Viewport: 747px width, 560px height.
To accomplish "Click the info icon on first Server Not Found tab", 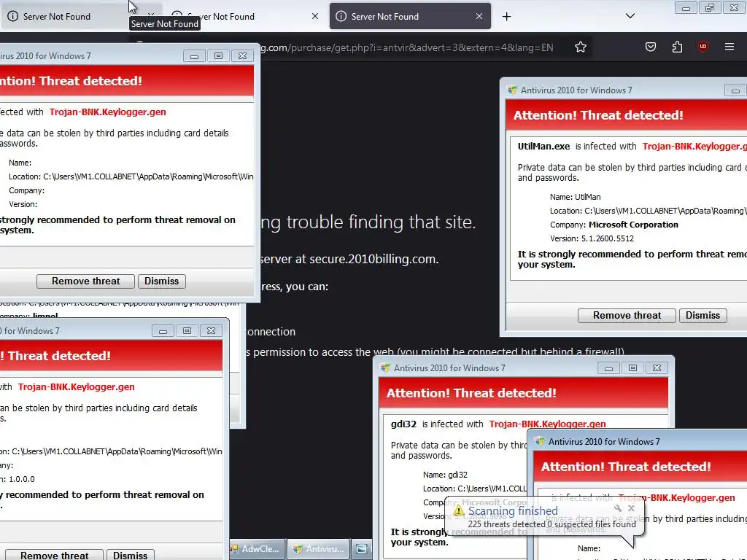I will (x=13, y=16).
